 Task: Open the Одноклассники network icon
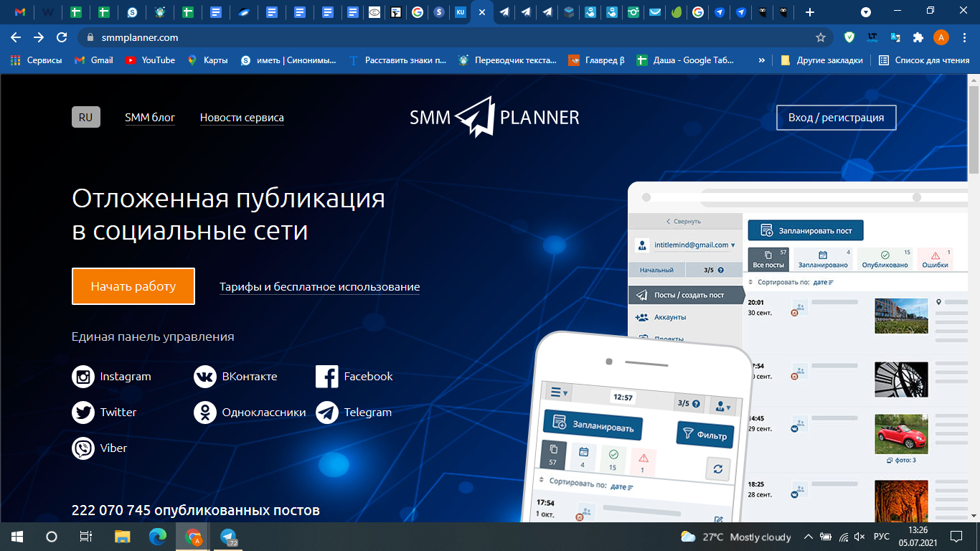coord(205,413)
